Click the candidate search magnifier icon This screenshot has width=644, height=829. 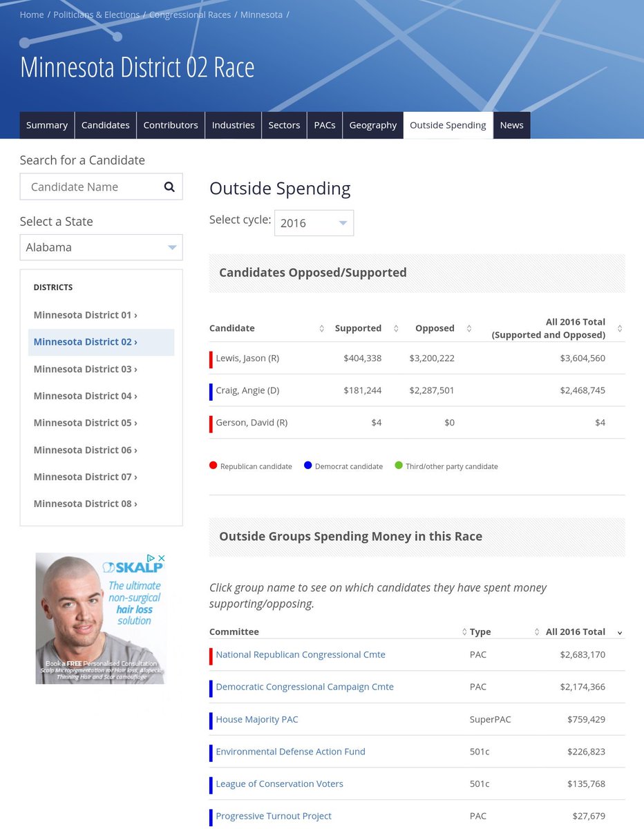click(169, 187)
